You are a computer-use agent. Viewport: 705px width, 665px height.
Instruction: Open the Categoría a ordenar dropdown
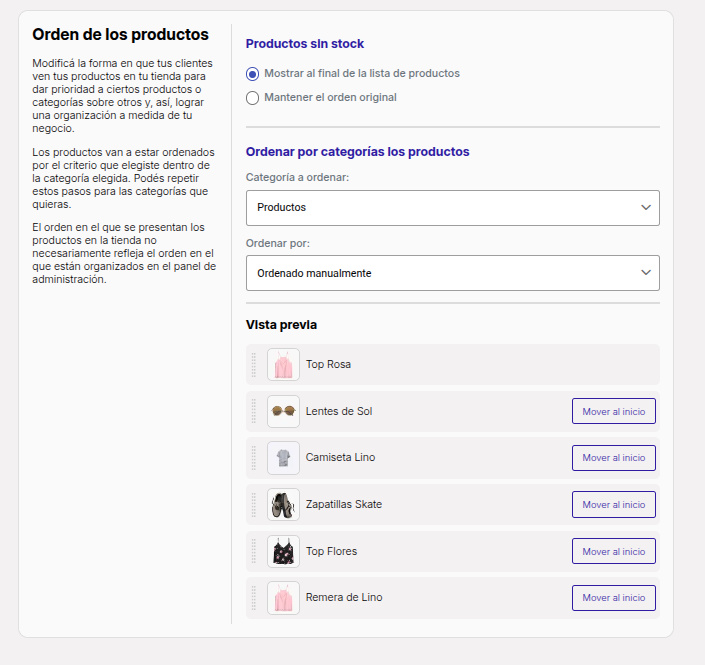(x=453, y=208)
